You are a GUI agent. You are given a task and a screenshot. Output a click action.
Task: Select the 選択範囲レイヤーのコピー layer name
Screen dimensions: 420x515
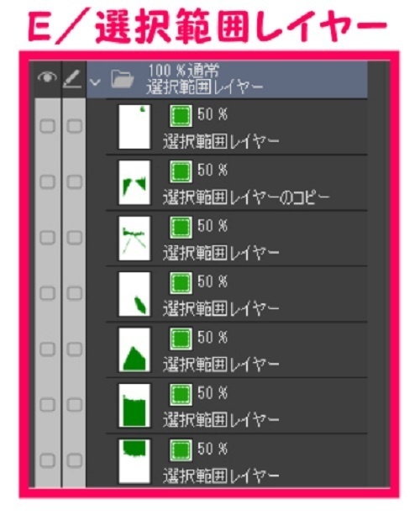coord(246,197)
